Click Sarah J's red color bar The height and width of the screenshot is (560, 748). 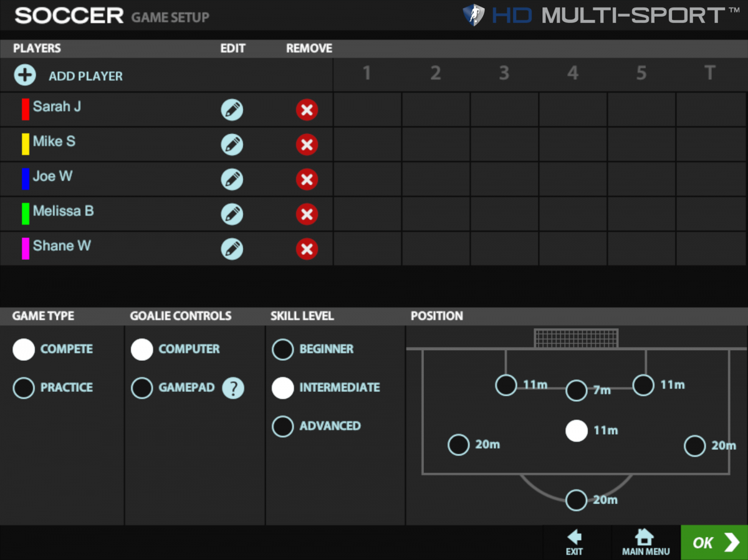point(26,109)
